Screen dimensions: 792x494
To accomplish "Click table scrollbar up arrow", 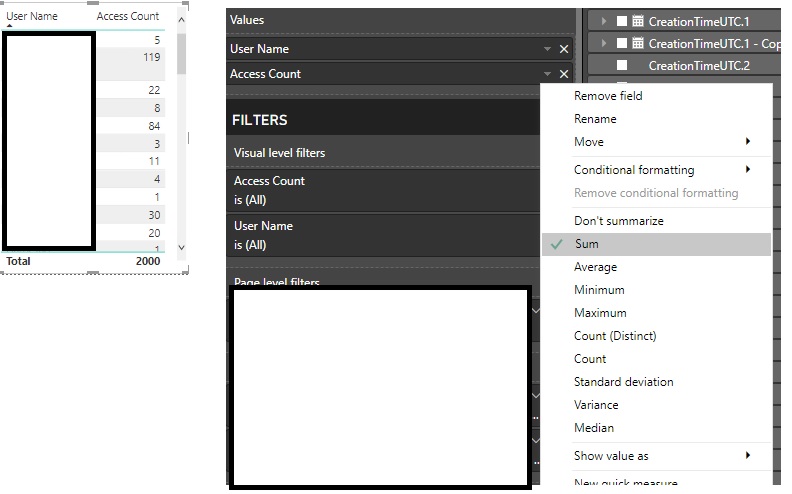I will (181, 20).
